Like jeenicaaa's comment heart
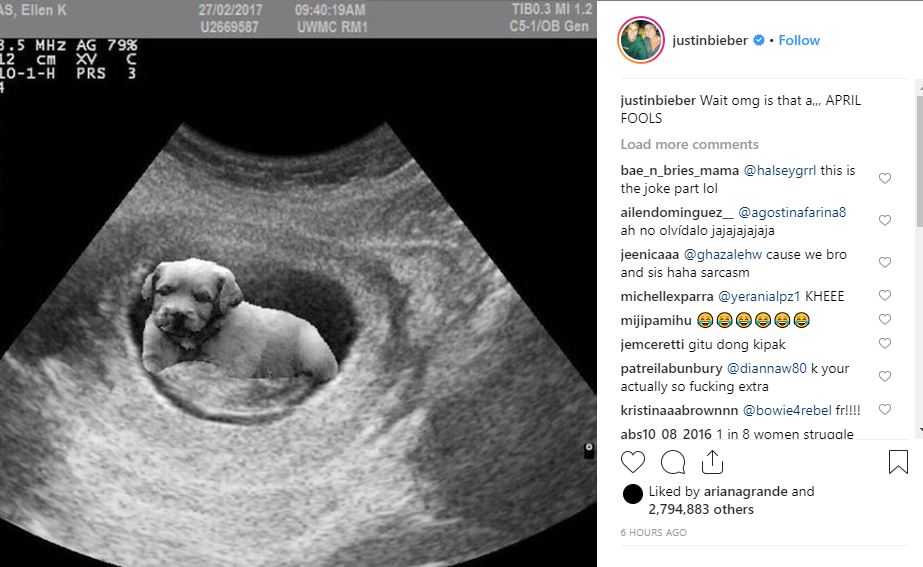This screenshot has width=923, height=567. 885,262
